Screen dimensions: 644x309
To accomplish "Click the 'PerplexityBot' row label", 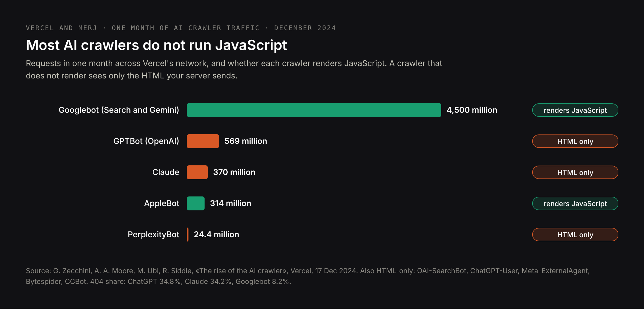I will 153,235.
